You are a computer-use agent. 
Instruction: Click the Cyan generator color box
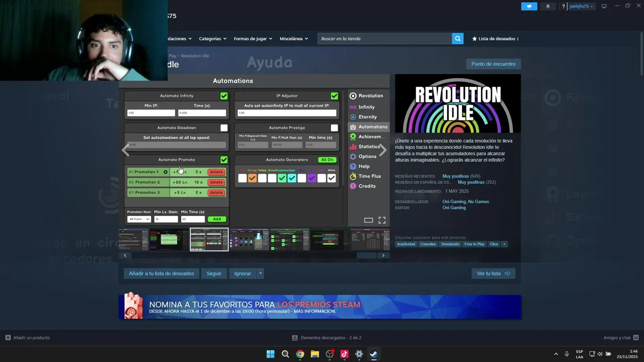pyautogui.click(x=292, y=178)
